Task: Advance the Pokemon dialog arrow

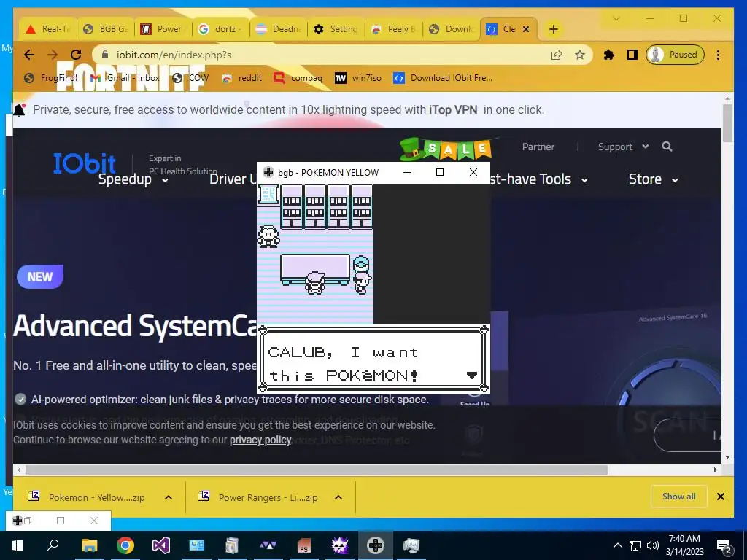Action: pos(472,376)
